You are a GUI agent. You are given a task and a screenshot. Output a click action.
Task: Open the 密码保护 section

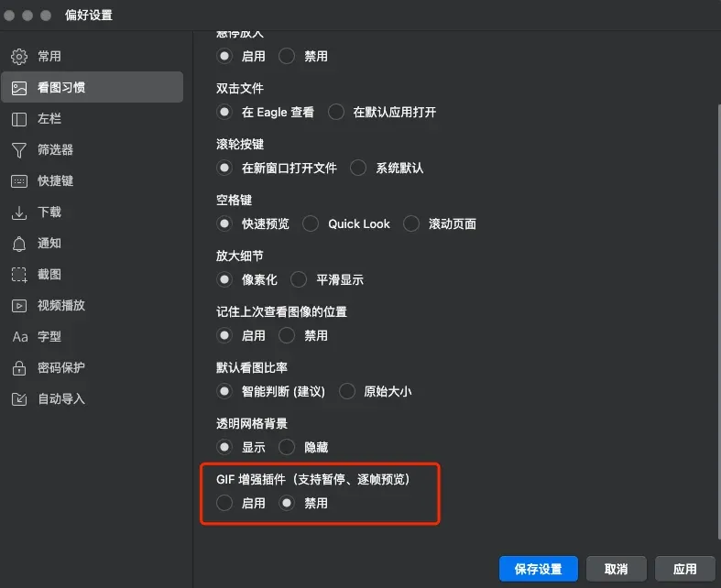tap(92, 368)
